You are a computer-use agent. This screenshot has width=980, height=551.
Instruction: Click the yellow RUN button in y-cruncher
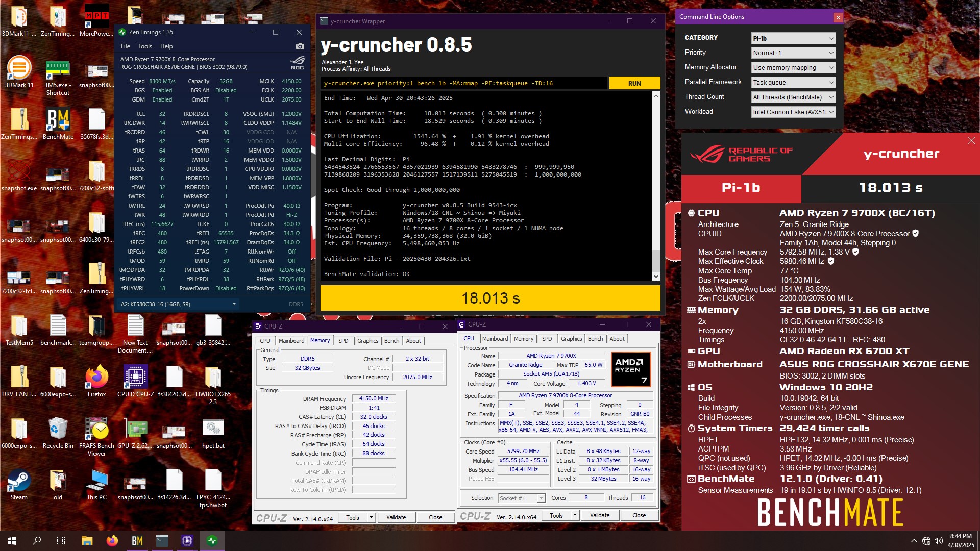pos(634,83)
